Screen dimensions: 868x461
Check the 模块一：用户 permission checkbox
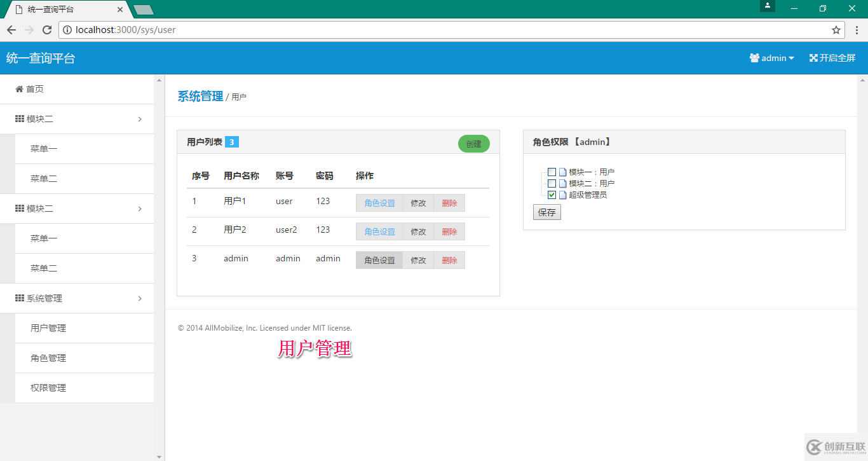coord(552,172)
